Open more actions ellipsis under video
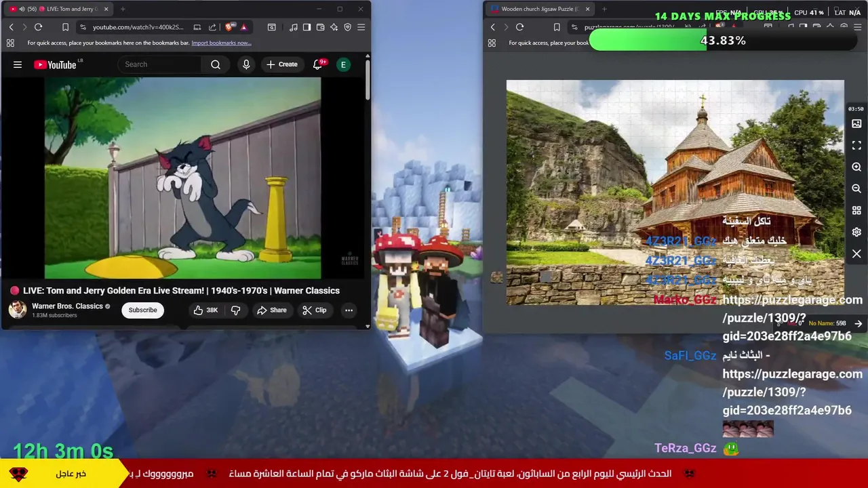 pos(349,310)
